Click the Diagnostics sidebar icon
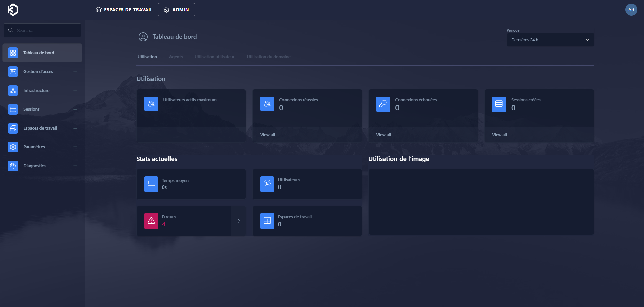This screenshot has width=644, height=307. (13, 166)
